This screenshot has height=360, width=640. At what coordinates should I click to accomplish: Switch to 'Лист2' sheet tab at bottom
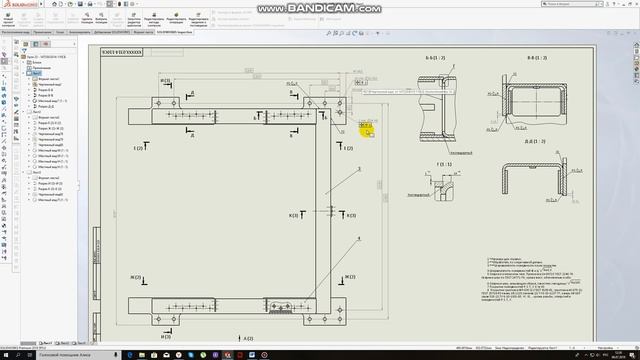coord(62,343)
